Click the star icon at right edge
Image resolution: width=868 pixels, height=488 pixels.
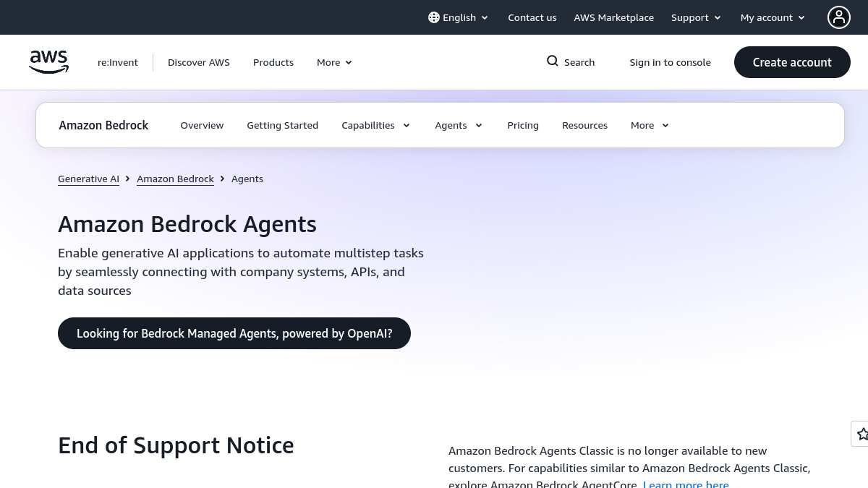pos(861,434)
